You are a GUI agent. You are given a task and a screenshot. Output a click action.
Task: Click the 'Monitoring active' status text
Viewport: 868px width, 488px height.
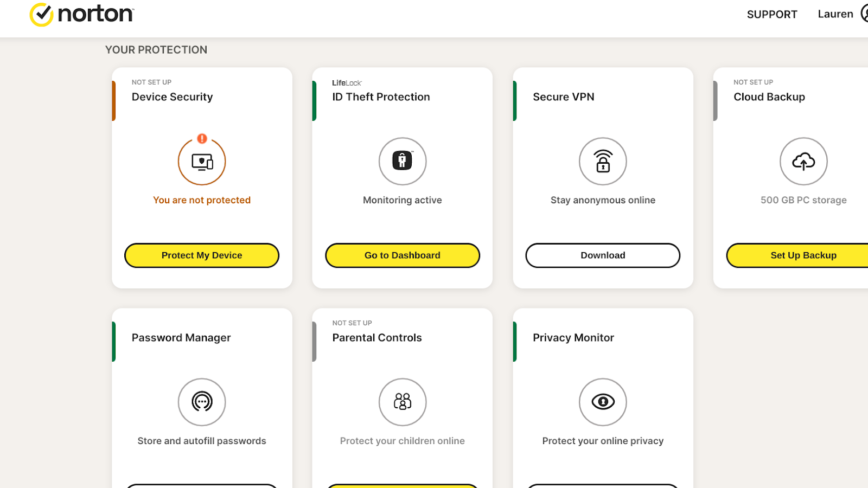[x=403, y=200]
